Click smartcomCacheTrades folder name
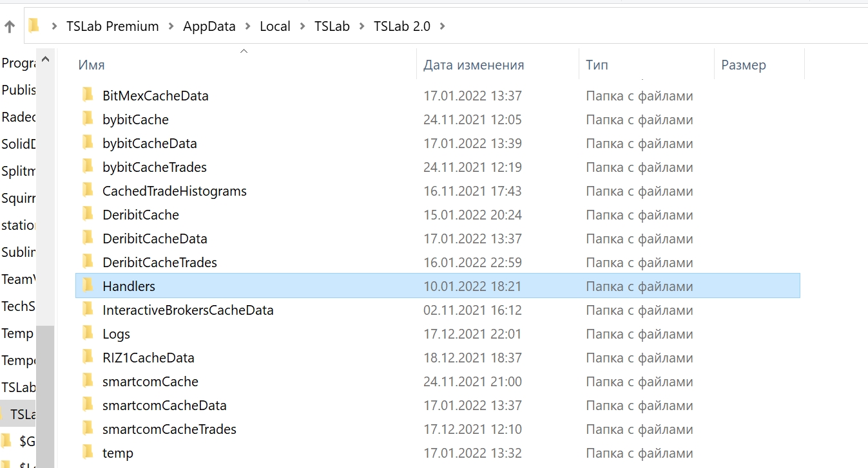 point(169,429)
